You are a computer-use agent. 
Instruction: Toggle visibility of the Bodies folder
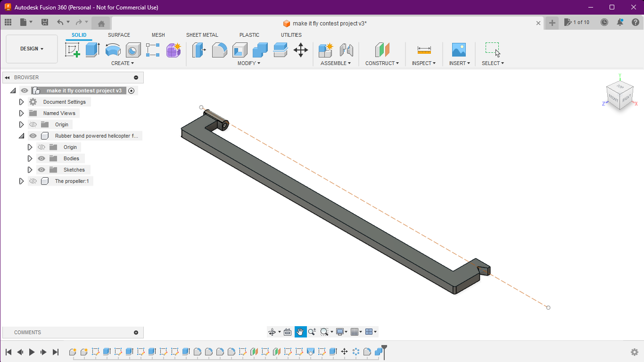(x=41, y=158)
